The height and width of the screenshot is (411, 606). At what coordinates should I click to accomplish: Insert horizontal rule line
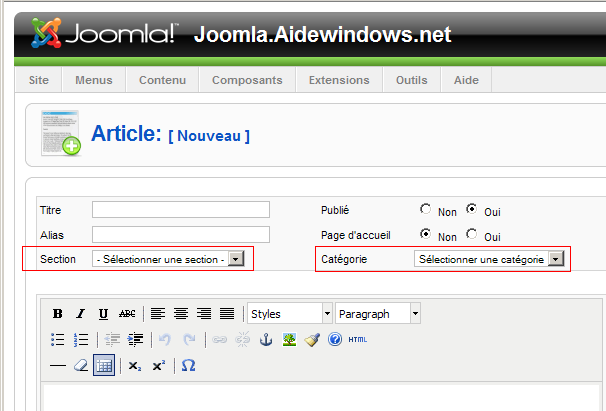point(58,365)
